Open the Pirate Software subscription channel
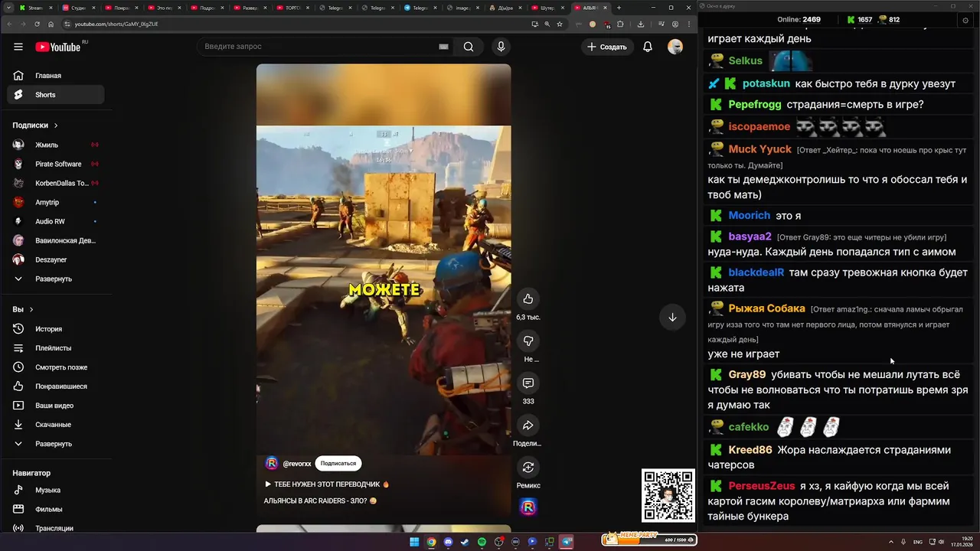This screenshot has height=551, width=980. 55,164
